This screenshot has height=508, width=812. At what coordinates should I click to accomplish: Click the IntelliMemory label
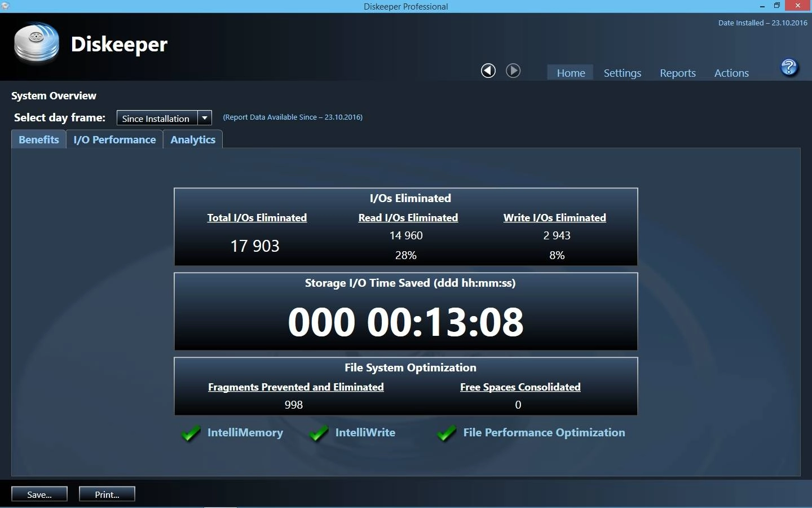[245, 433]
